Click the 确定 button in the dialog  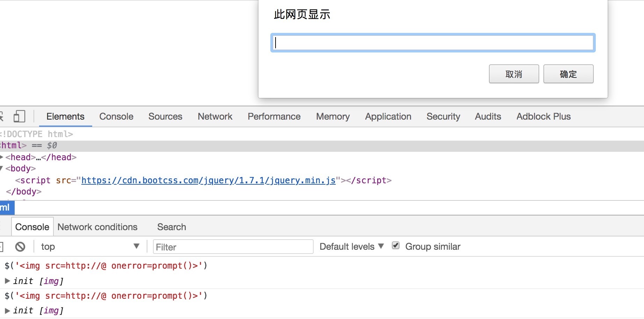(568, 74)
